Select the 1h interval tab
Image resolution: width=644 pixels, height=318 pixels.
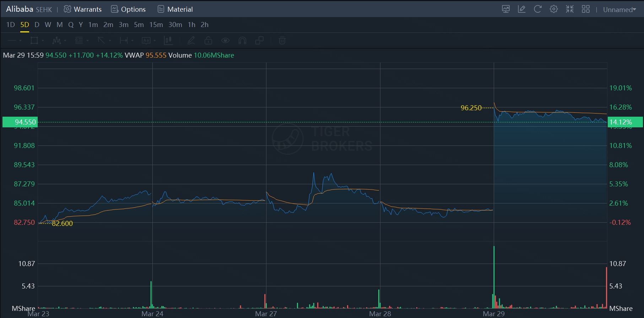click(x=191, y=25)
